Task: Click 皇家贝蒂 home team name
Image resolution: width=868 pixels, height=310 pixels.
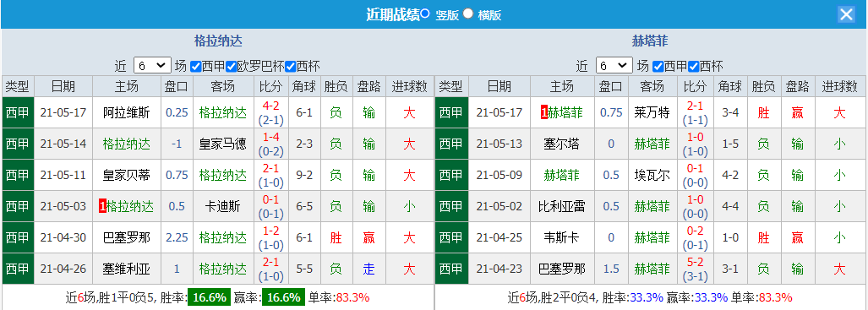Action: [126, 176]
